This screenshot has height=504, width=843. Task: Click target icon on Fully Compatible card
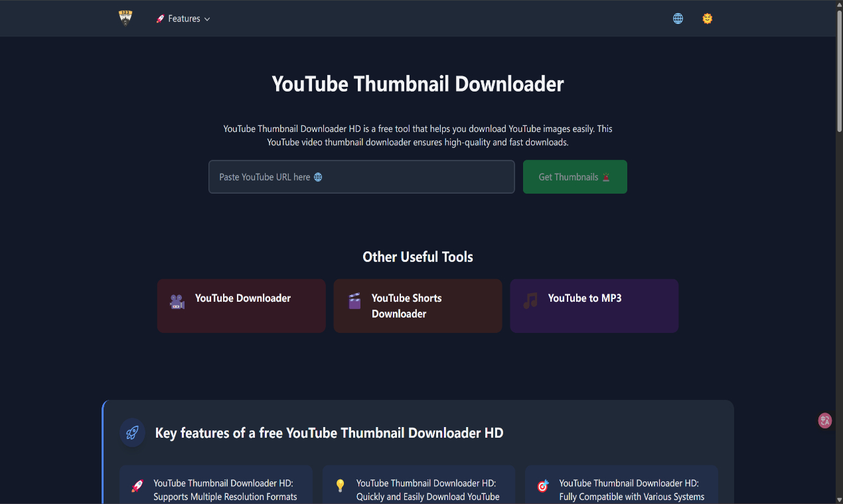(x=543, y=486)
